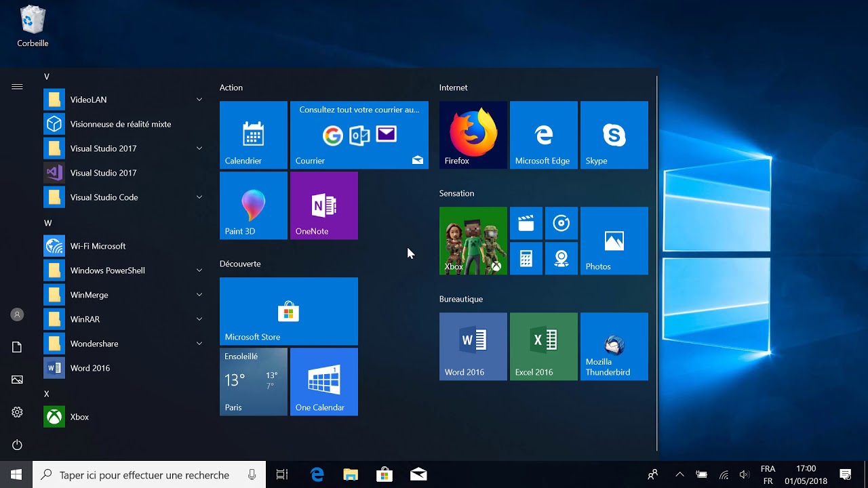Launch Visual Studio 2017 purple app entry
This screenshot has height=488, width=868.
tap(123, 173)
